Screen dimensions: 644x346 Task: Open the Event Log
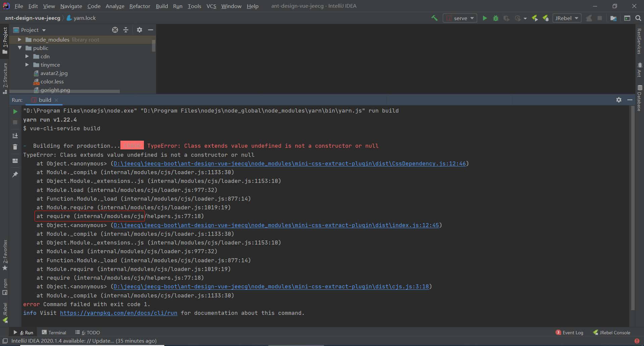coord(570,332)
